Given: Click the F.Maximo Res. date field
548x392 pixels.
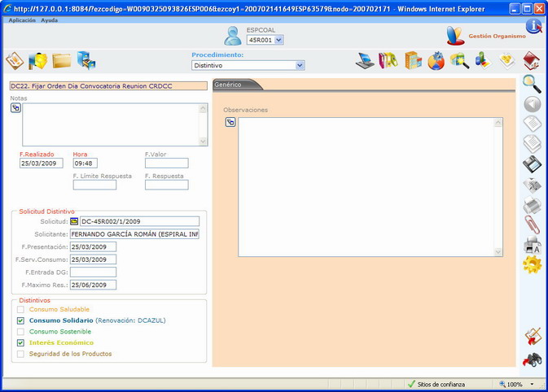Looking at the screenshot, I should tap(94, 285).
